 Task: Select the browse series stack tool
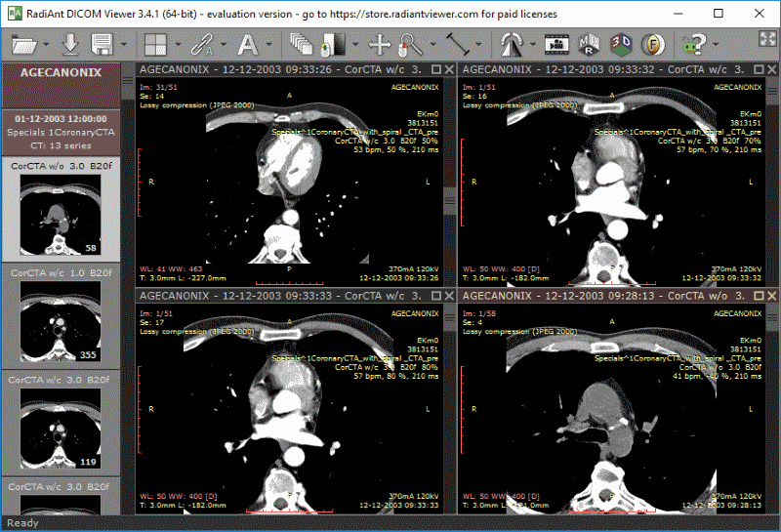click(x=301, y=44)
